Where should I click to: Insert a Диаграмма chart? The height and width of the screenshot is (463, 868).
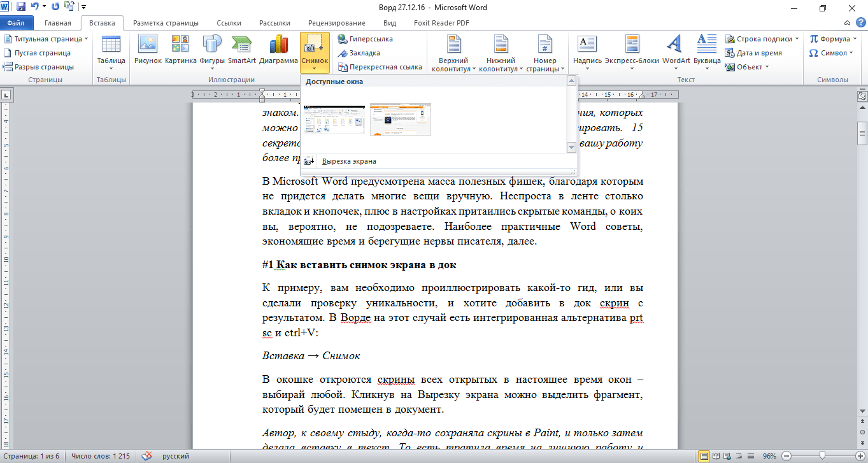click(278, 51)
